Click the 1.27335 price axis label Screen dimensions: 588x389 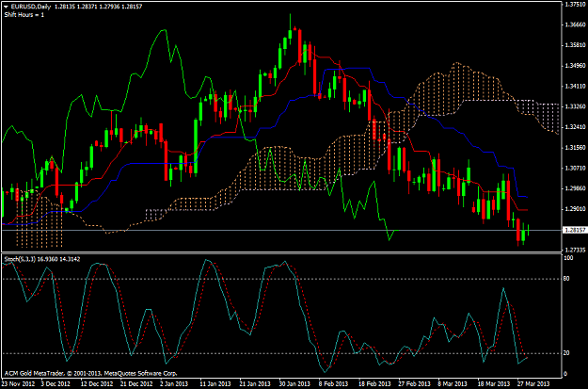pos(575,250)
